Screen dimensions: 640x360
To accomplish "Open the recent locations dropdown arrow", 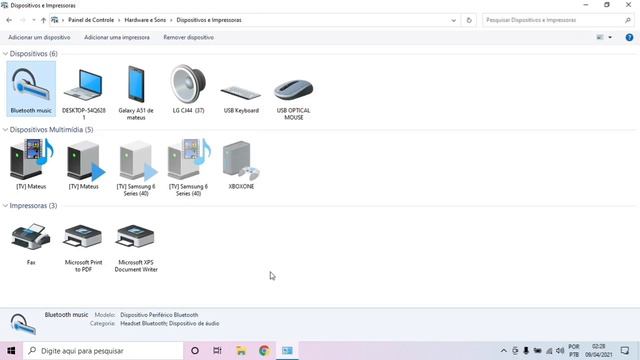I will pos(33,20).
